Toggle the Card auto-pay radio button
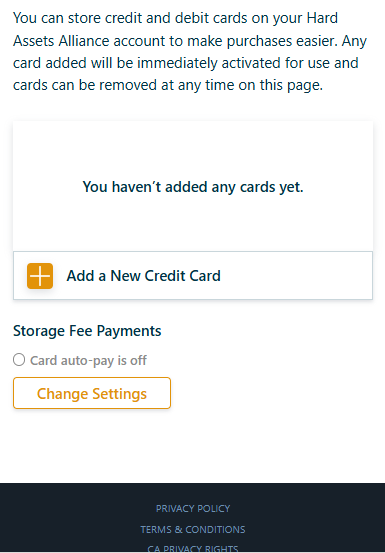 [19, 360]
